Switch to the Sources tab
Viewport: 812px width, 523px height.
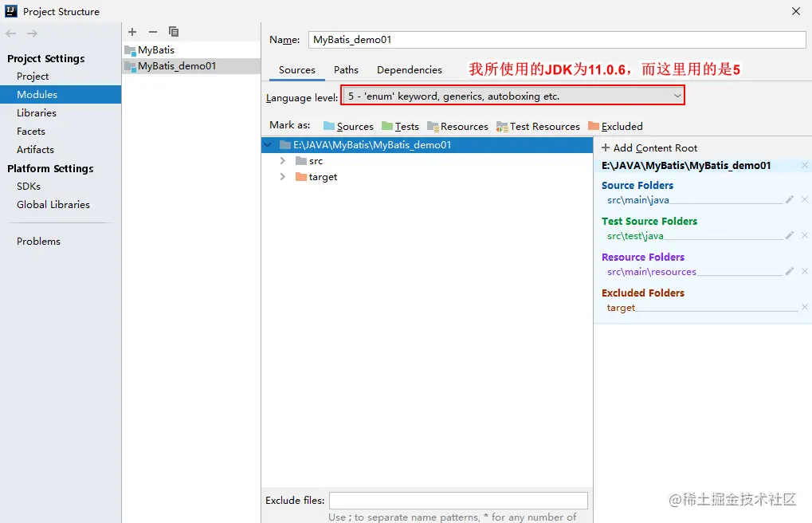point(296,70)
